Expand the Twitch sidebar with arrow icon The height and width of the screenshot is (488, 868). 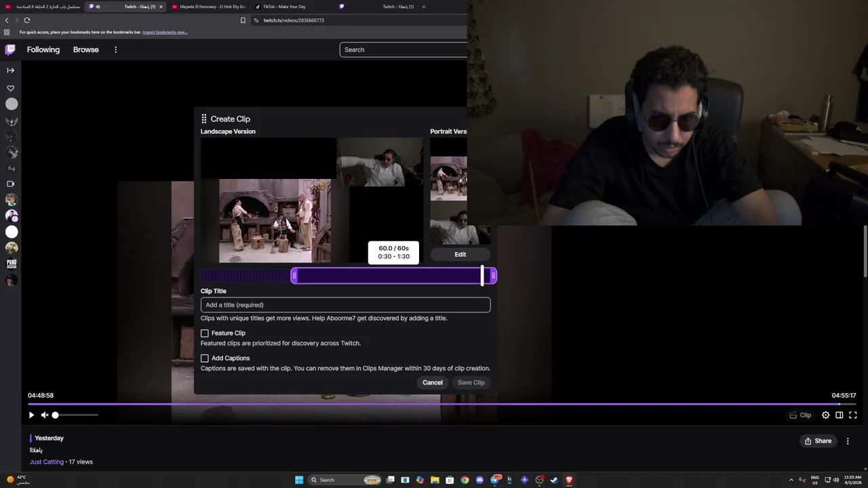tap(11, 70)
